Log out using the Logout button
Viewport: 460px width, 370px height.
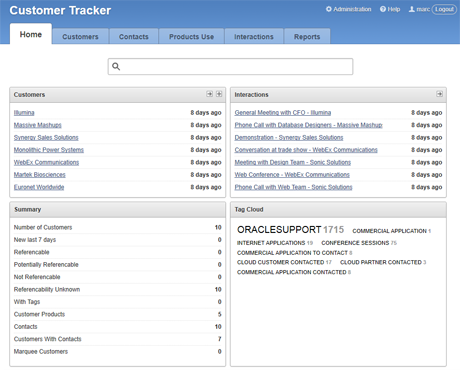(444, 9)
